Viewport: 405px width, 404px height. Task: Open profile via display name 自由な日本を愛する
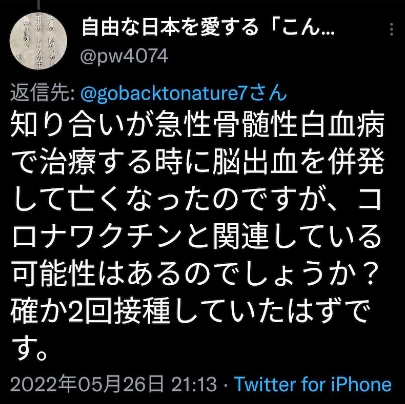coord(170,28)
